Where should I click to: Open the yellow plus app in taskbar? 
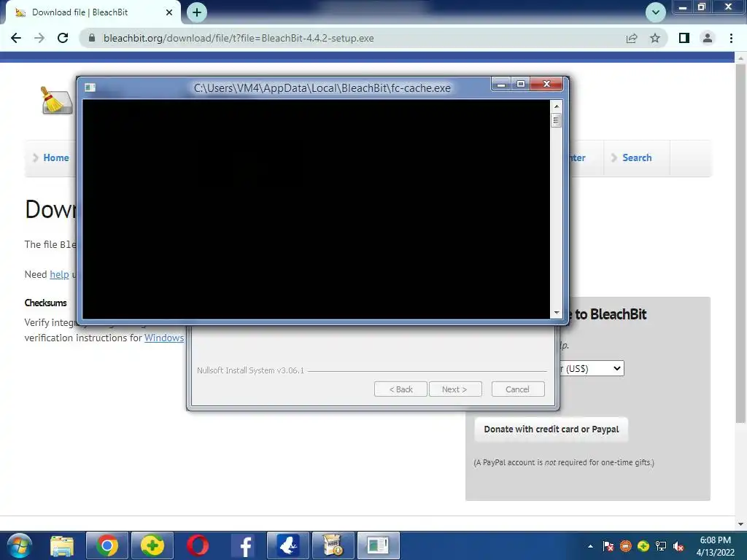[x=152, y=545]
